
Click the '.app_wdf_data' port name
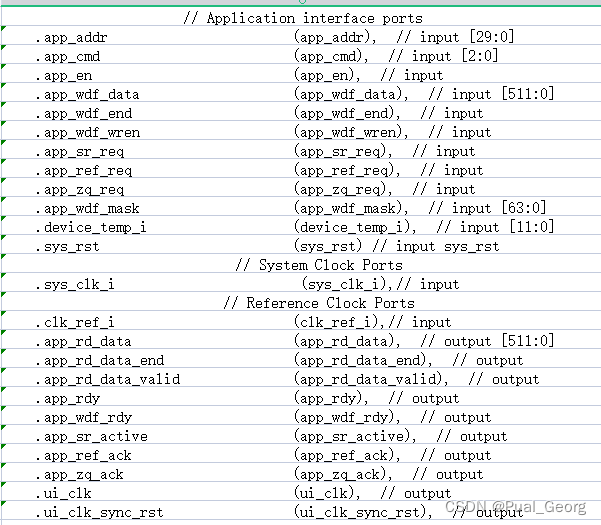tap(87, 95)
